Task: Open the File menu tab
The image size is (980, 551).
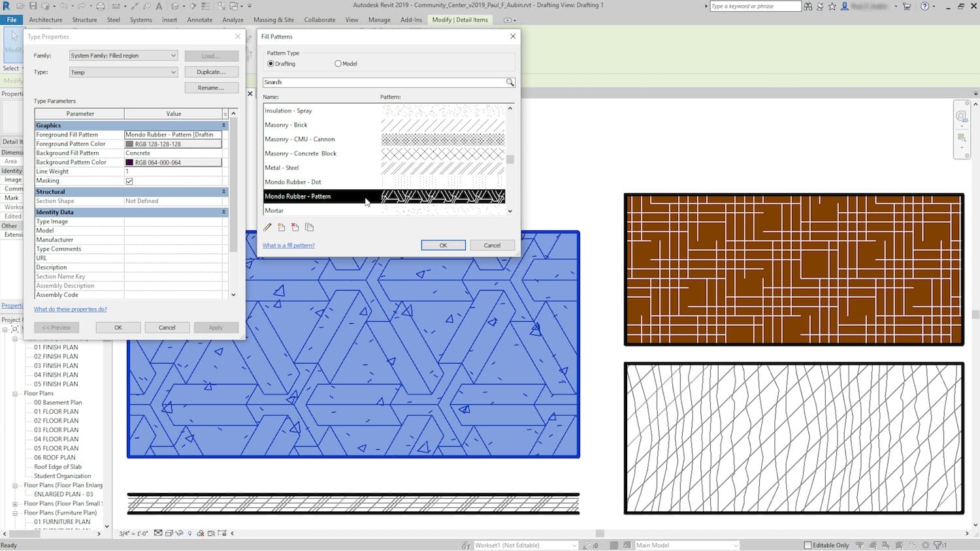Action: [x=11, y=20]
